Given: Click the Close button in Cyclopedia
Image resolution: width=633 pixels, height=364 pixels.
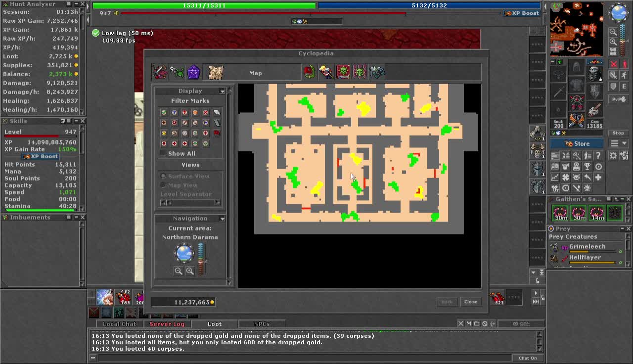Looking at the screenshot, I should point(471,302).
